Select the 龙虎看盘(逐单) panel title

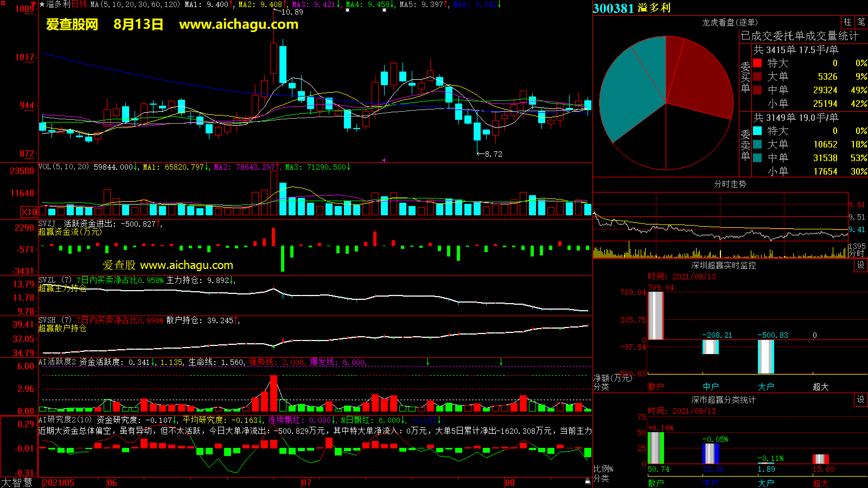730,22
